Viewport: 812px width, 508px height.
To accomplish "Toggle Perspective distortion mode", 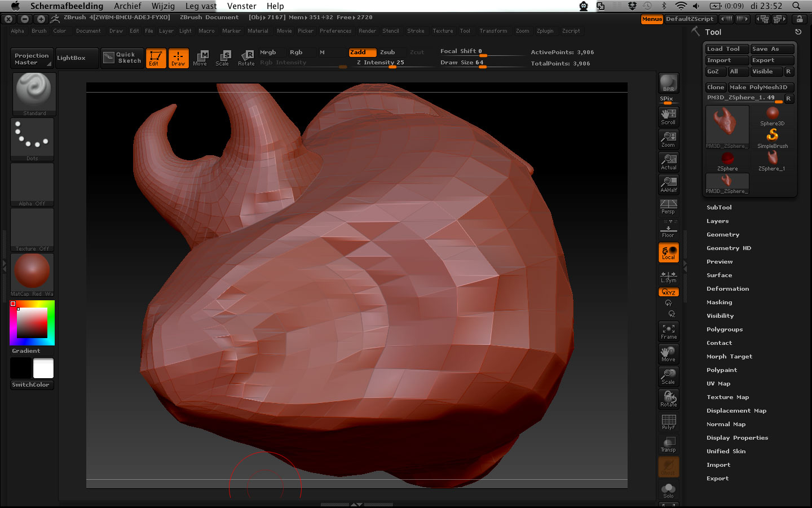I will 668,206.
